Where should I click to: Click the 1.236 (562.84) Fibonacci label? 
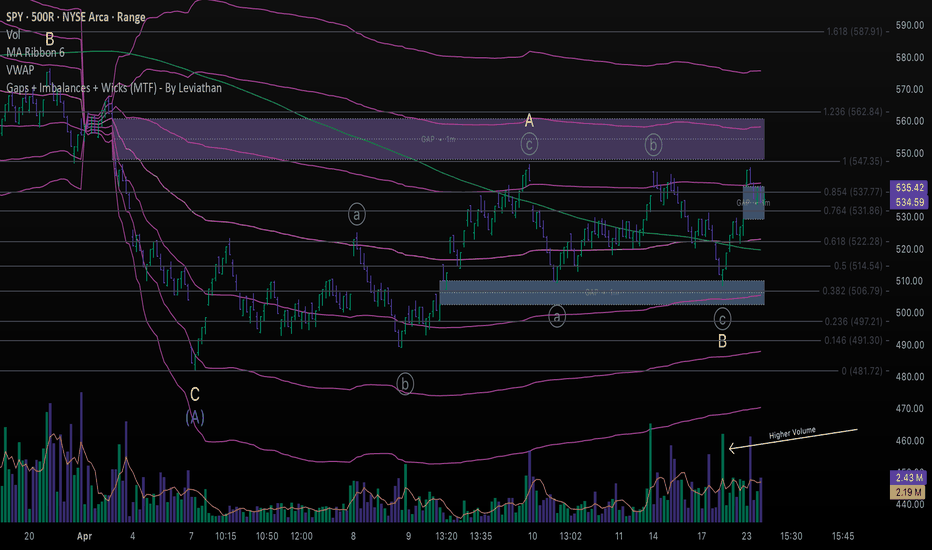[852, 112]
